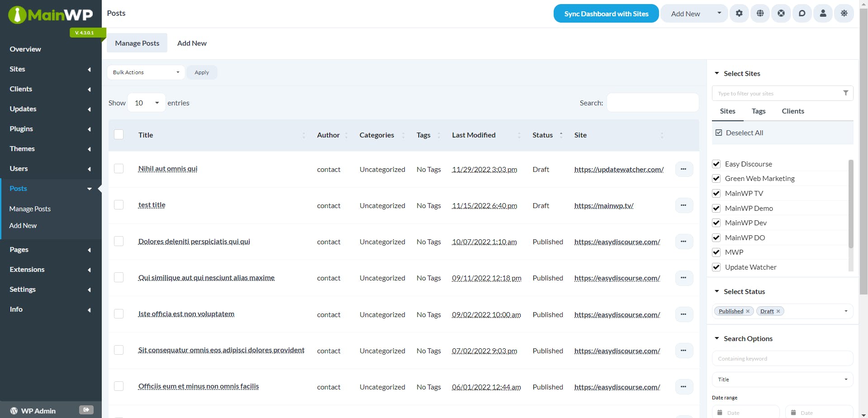Select the Nihil aut omnis qui post checkbox

tap(119, 168)
